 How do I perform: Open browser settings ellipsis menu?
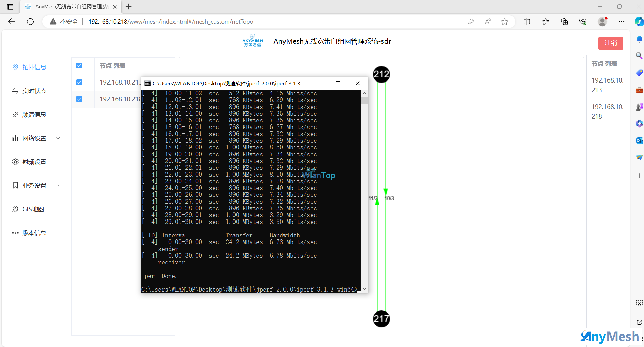(x=622, y=22)
